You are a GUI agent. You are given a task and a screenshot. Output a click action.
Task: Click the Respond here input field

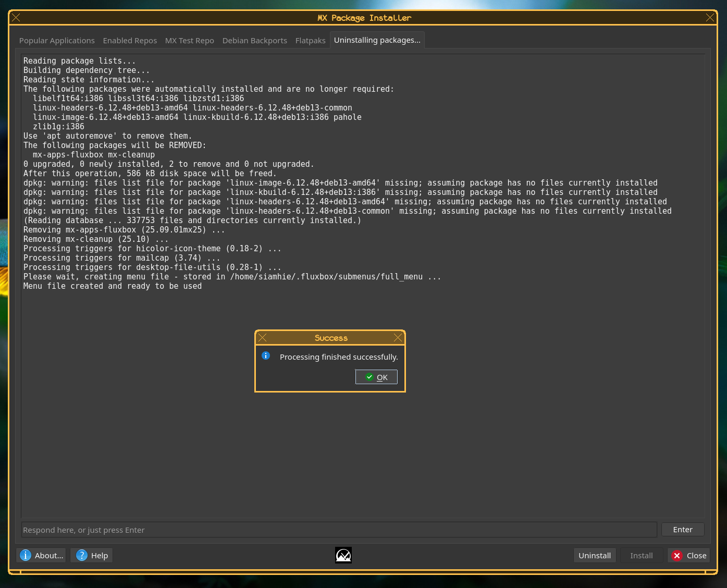tap(339, 530)
